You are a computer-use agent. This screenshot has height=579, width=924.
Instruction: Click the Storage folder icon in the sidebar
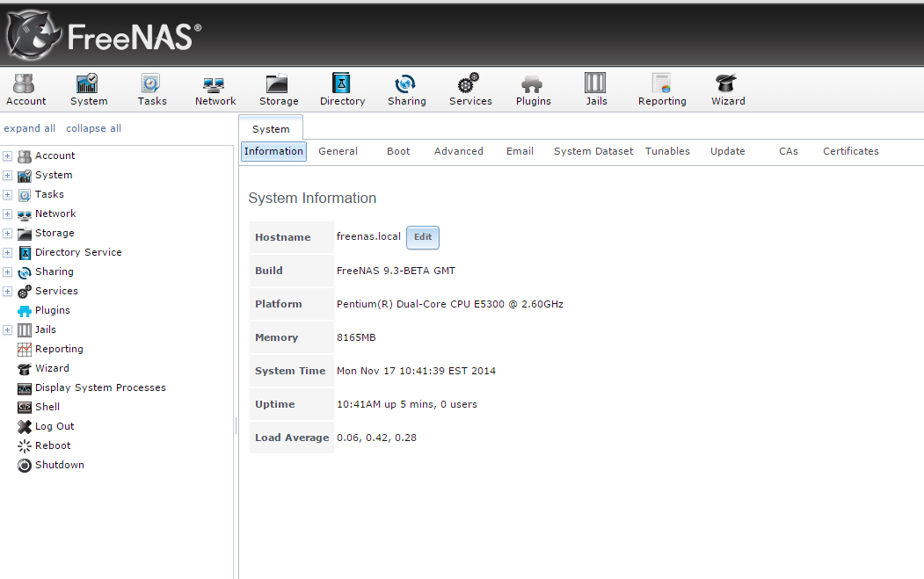24,234
